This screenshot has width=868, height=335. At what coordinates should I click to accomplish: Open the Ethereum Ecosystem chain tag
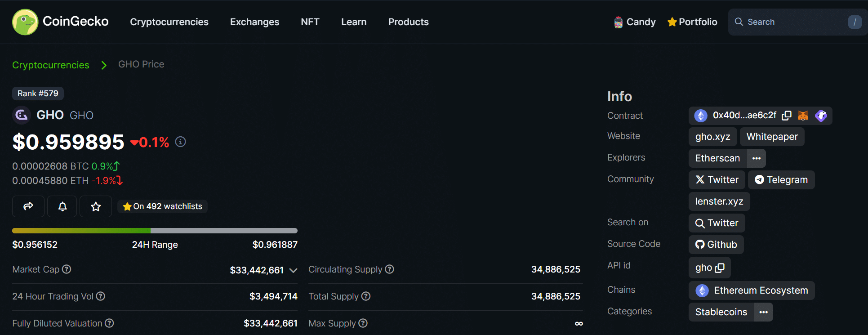pos(752,290)
